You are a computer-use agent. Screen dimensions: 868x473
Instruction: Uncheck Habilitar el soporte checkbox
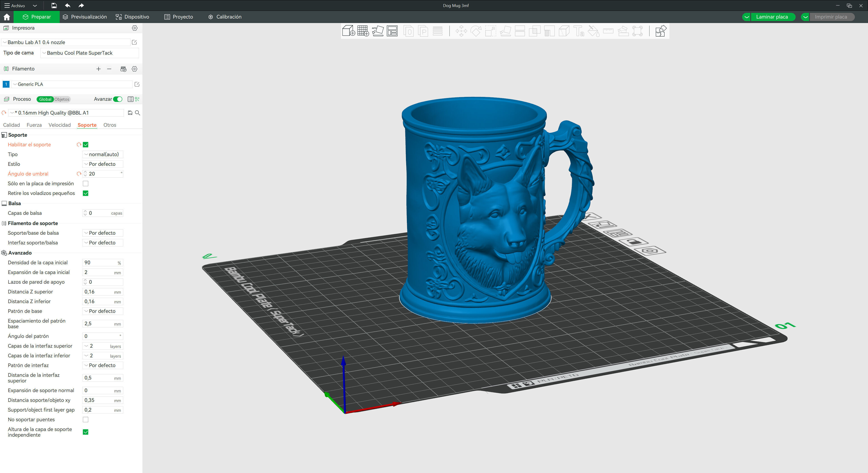coord(86,145)
